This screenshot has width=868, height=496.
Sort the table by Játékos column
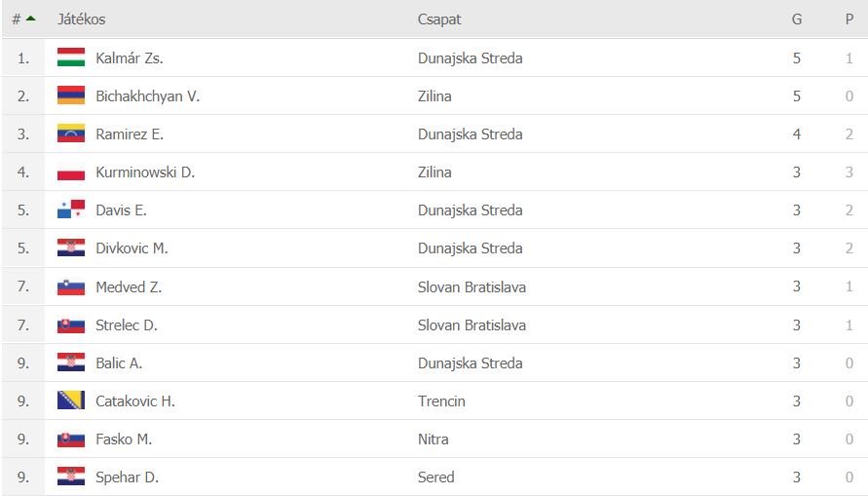82,19
